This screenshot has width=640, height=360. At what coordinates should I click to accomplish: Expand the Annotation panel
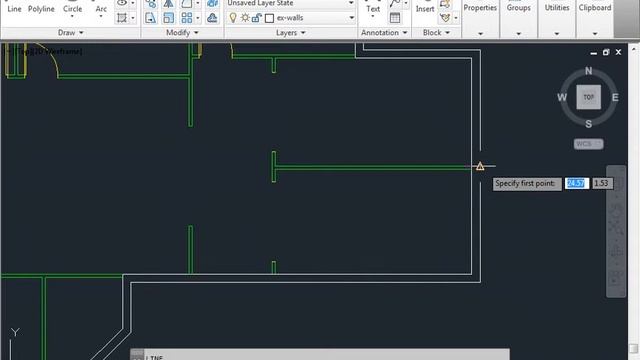(x=384, y=33)
